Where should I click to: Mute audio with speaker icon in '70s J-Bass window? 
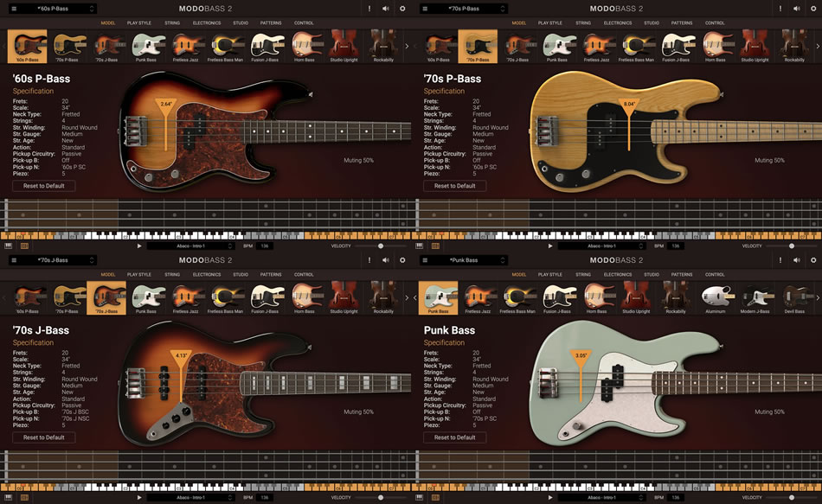click(386, 260)
